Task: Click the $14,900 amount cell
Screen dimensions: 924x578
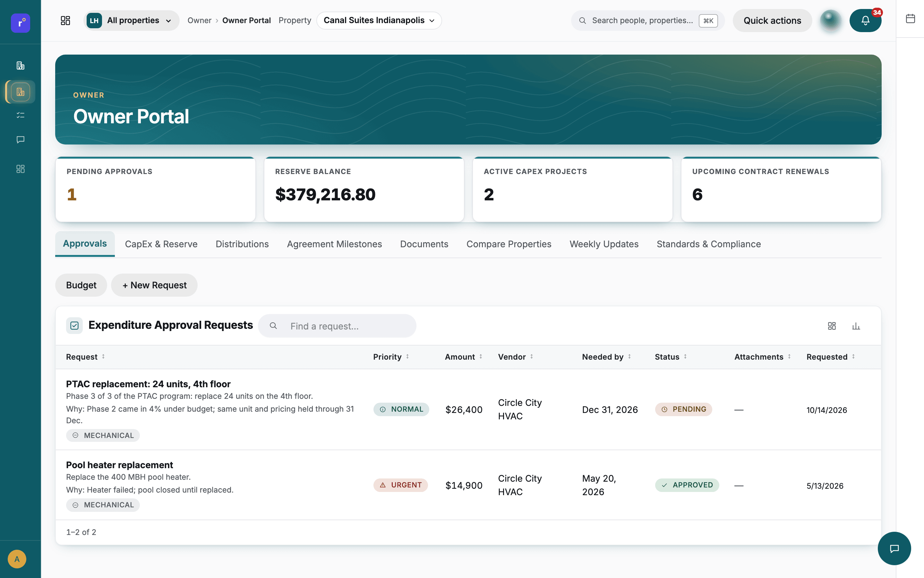Action: (x=464, y=486)
